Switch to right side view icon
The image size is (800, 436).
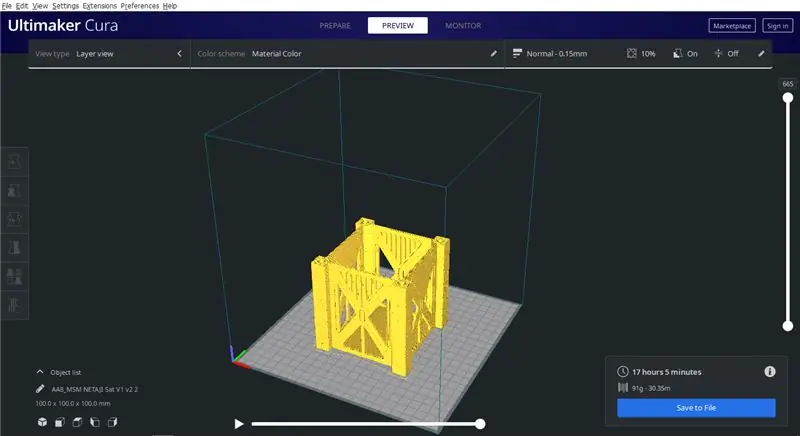112,422
